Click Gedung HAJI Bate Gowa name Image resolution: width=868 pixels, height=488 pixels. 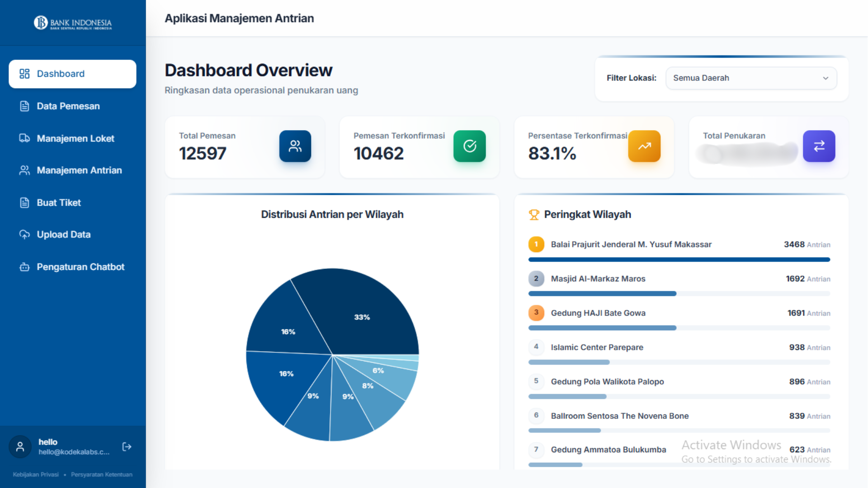tap(598, 313)
